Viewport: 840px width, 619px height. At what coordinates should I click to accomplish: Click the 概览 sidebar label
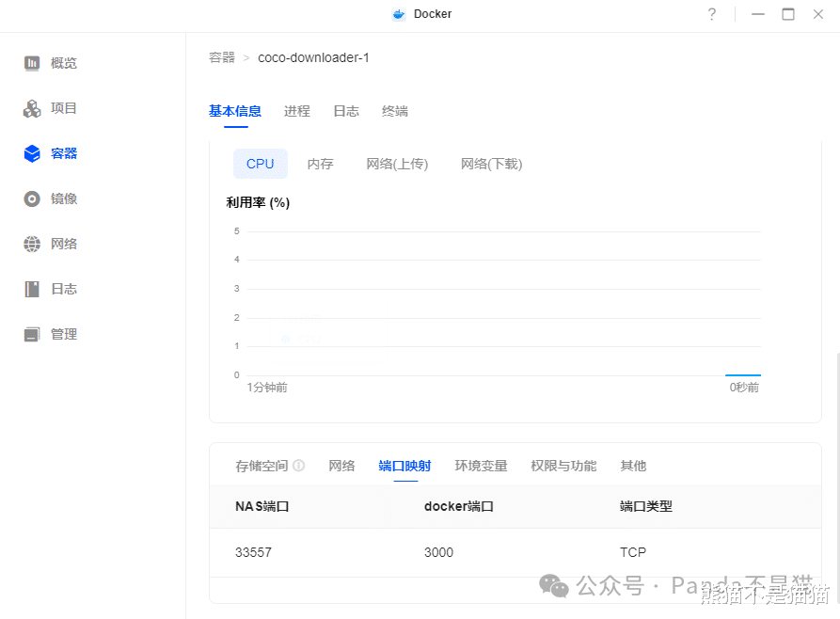tap(64, 63)
